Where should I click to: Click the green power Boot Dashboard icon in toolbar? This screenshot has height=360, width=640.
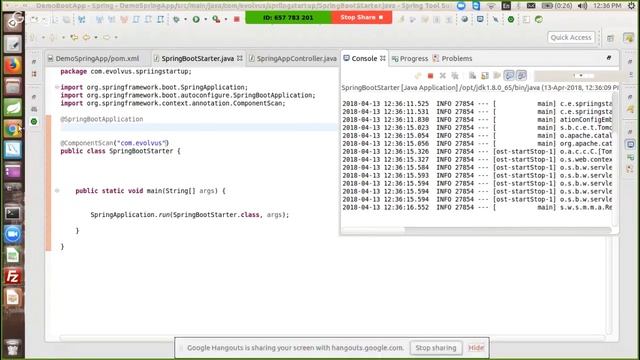tap(511, 19)
